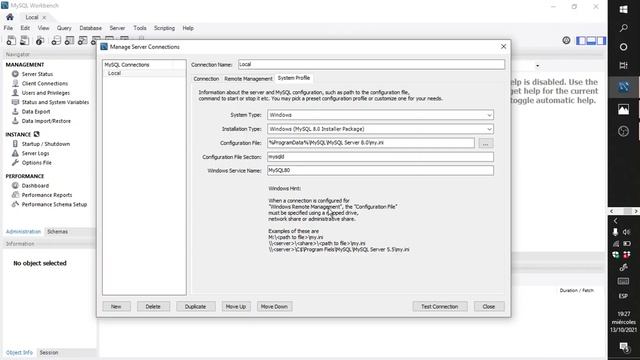The width and height of the screenshot is (640, 360).
Task: Open Status and System Variables
Action: [x=55, y=102]
